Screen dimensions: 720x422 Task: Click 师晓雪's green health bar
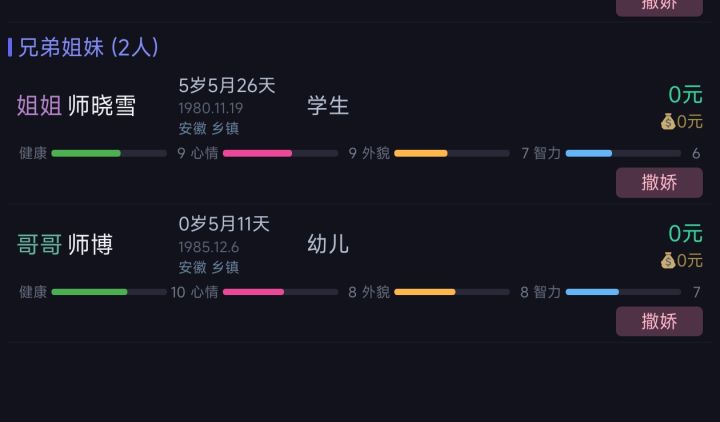109,153
